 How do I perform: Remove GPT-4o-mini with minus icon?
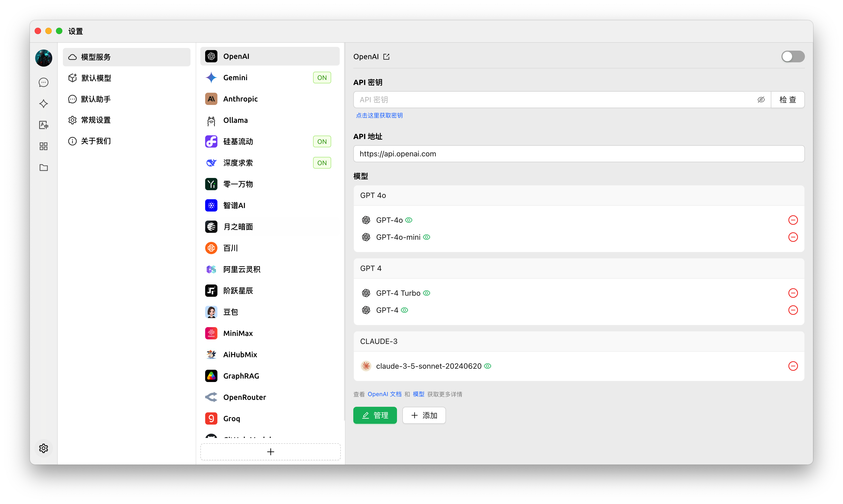793,237
